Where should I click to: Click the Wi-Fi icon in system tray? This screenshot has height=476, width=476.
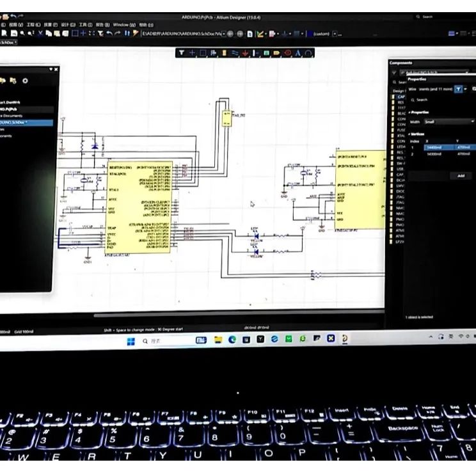pos(461,336)
